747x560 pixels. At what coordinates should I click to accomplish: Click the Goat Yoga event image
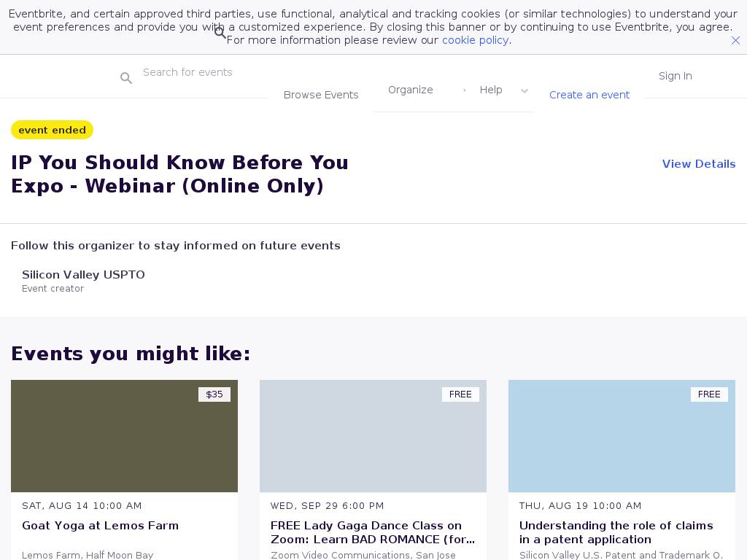click(x=124, y=436)
